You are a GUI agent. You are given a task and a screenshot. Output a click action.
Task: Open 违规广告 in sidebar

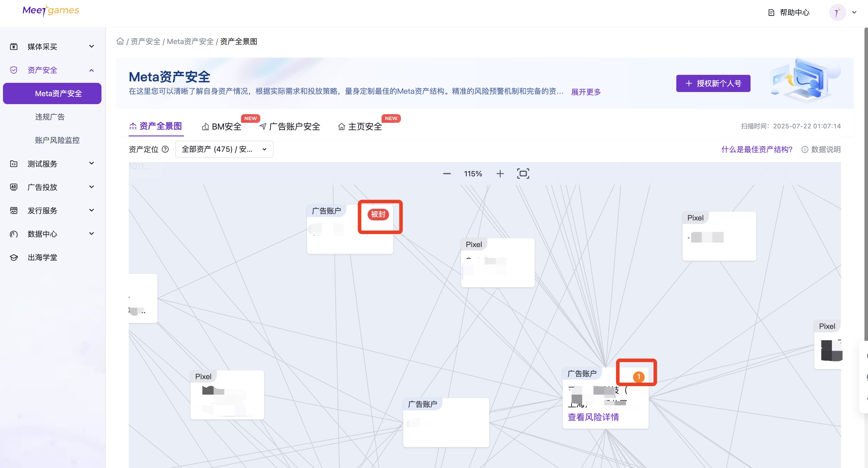tap(50, 117)
